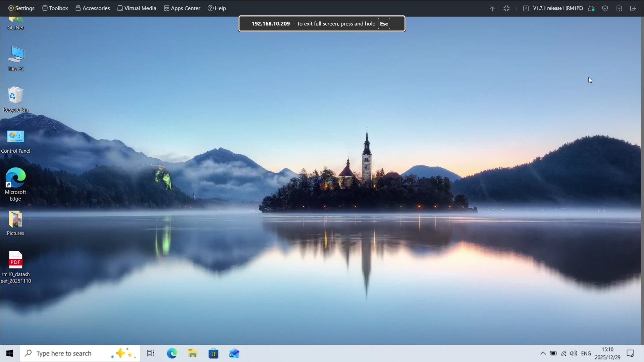Launch Microsoft Edge from the taskbar
Image resolution: width=644 pixels, height=362 pixels.
172,353
